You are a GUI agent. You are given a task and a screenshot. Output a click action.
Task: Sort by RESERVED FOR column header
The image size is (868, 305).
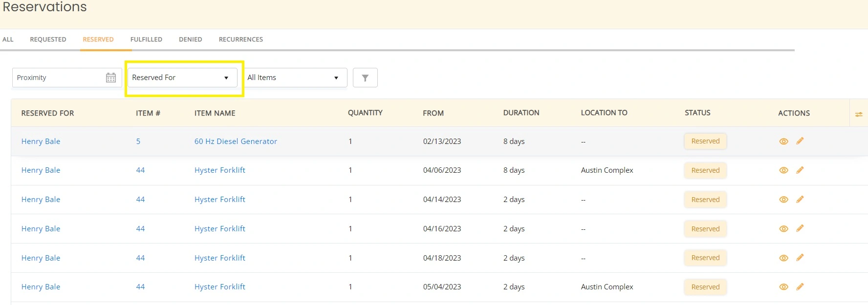[47, 113]
